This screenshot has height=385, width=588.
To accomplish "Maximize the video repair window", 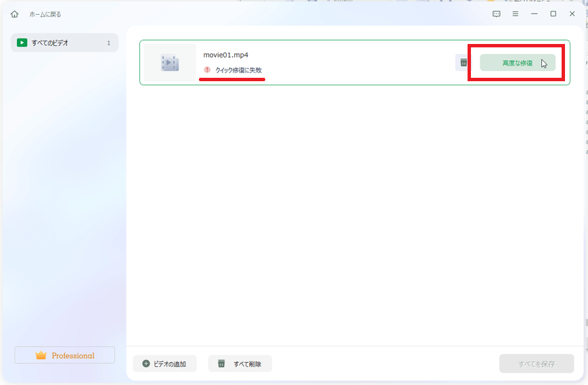I will click(x=553, y=14).
